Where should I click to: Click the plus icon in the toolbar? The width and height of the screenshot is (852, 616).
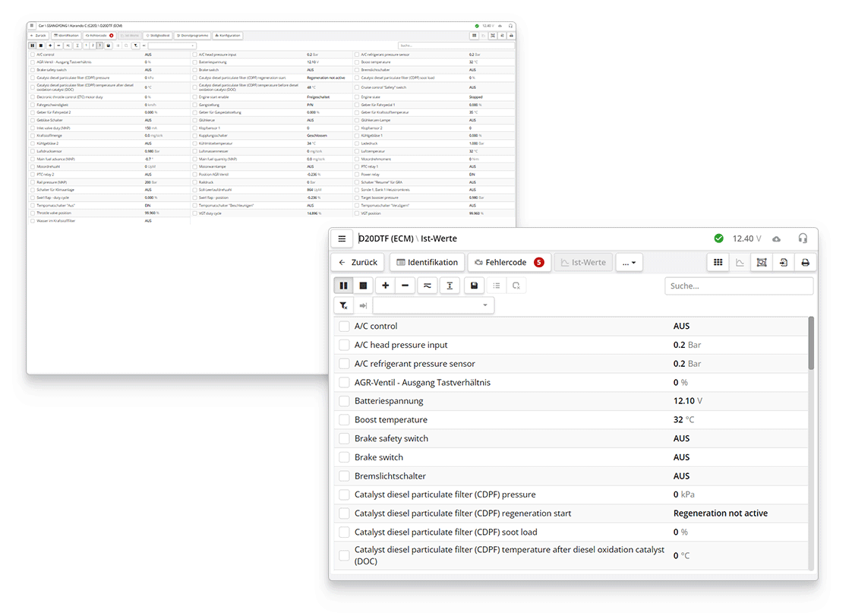386,286
